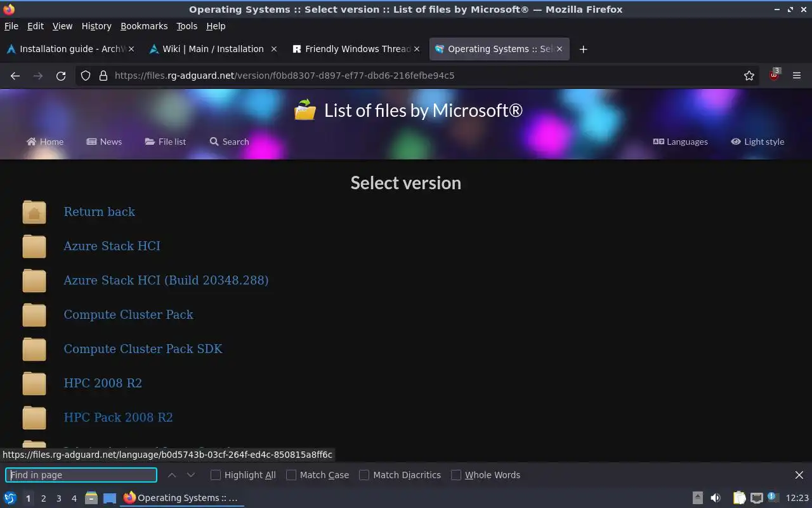This screenshot has height=508, width=812.
Task: Click the show desktop icon in taskbar
Action: [x=110, y=498]
